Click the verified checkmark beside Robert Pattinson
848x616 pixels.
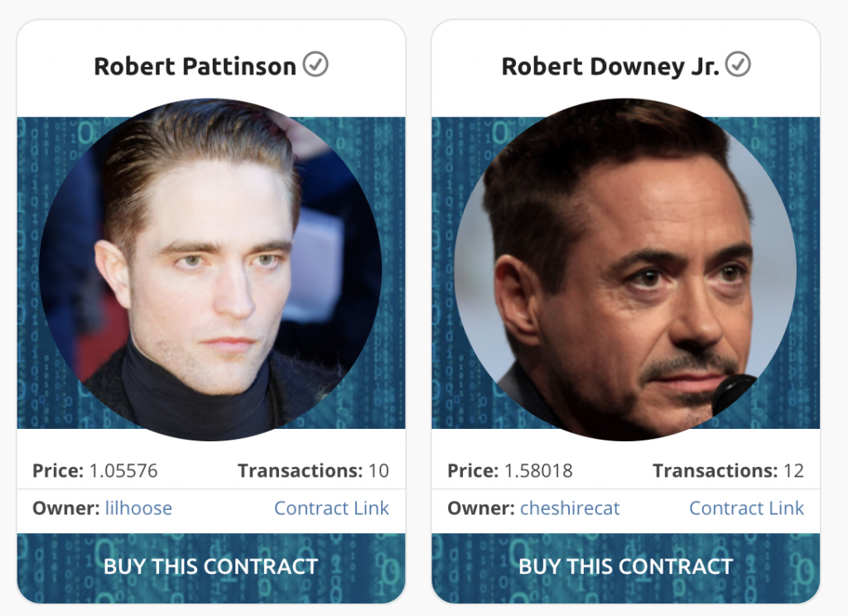(x=316, y=64)
